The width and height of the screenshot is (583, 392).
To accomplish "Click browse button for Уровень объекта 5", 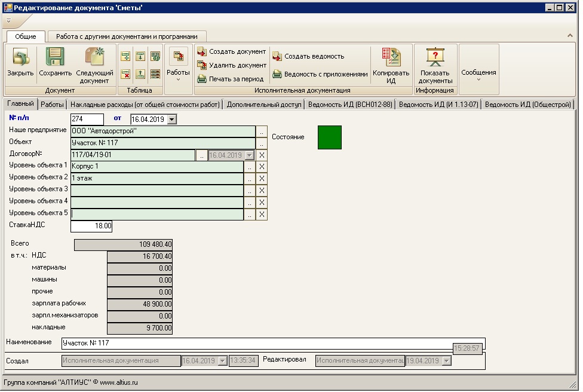I will pyautogui.click(x=250, y=215).
